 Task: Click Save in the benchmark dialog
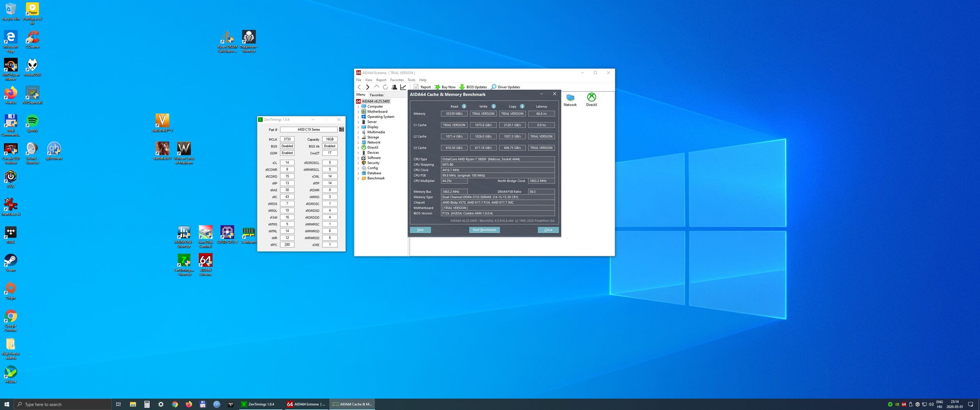[420, 230]
